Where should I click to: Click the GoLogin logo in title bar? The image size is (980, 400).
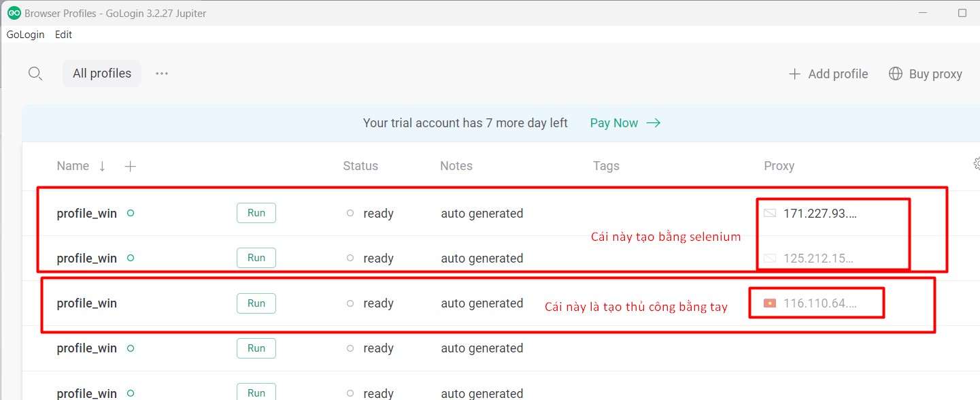14,13
